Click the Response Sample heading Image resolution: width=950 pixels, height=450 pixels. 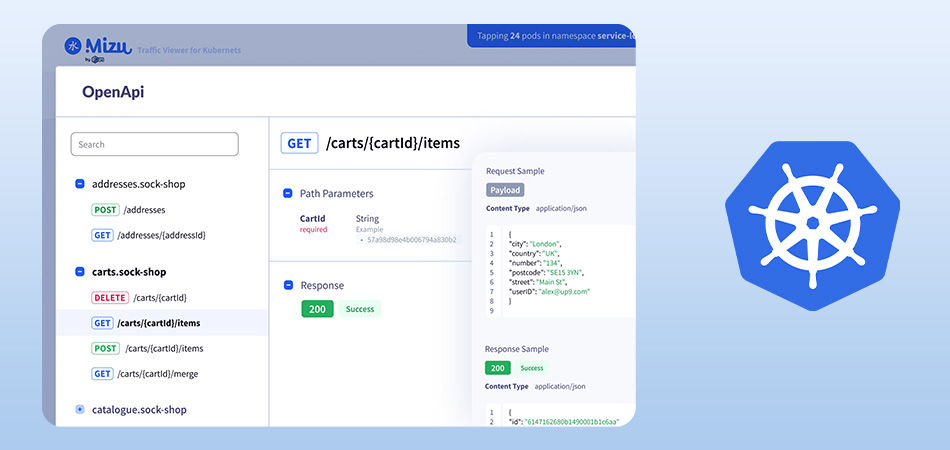516,349
